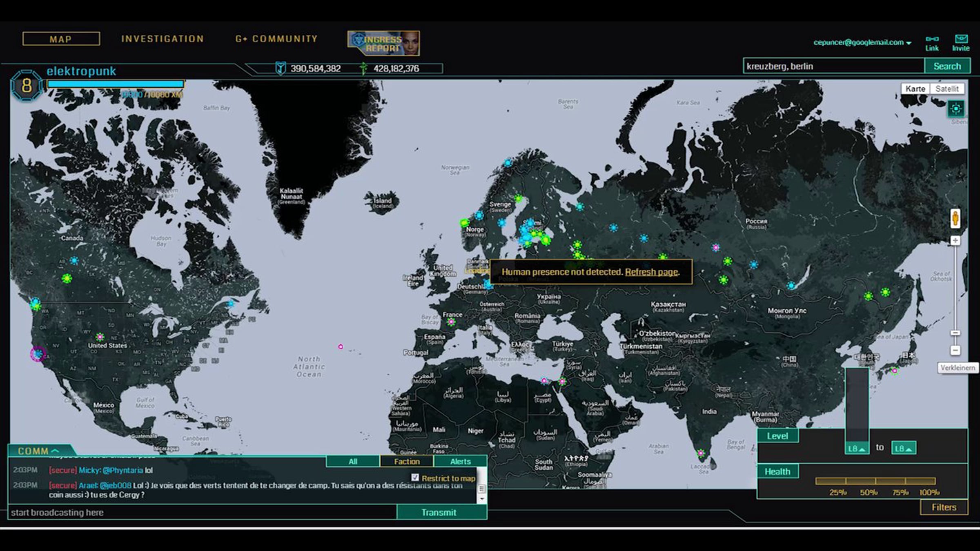Viewport: 980px width, 551px height.
Task: Select the green portal marker on Norway's west coast
Action: pos(464,223)
